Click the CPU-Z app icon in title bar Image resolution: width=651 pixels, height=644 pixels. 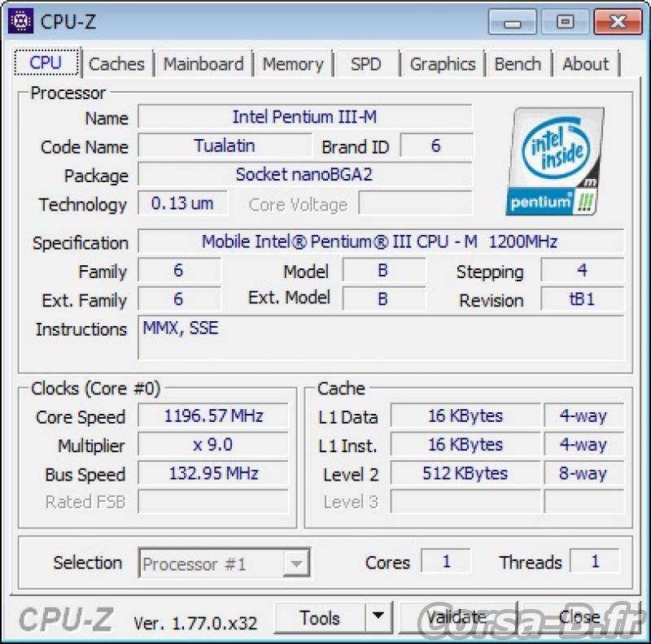[x=20, y=21]
